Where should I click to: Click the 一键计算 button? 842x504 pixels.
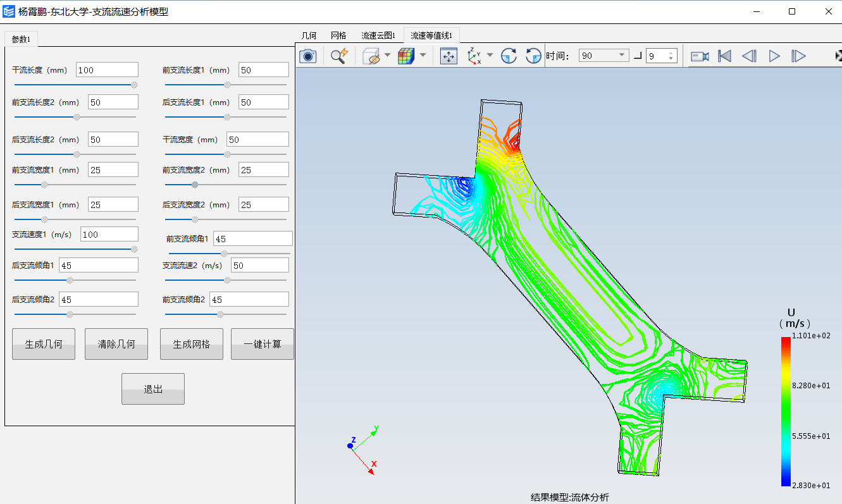(x=263, y=344)
